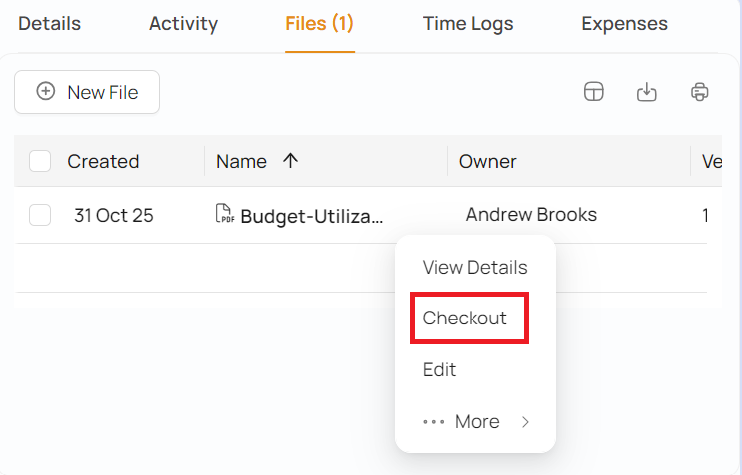
Task: Open the Activity tab
Action: click(183, 23)
